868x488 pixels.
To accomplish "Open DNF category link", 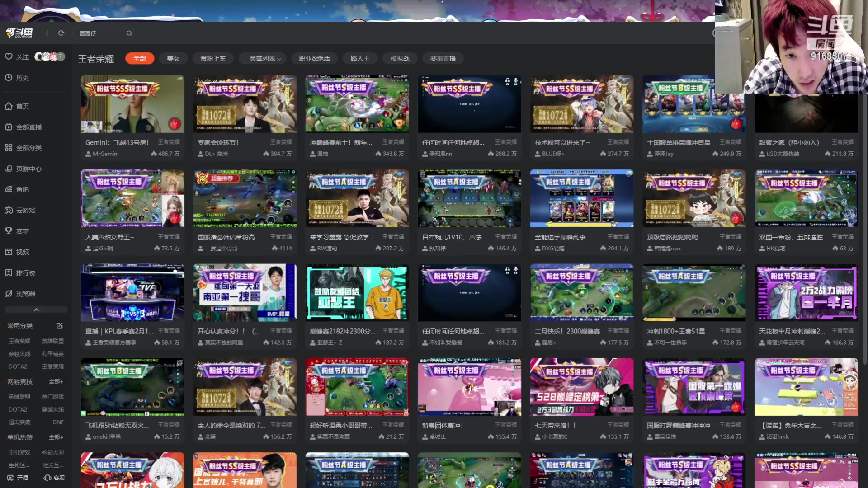I will click(58, 422).
